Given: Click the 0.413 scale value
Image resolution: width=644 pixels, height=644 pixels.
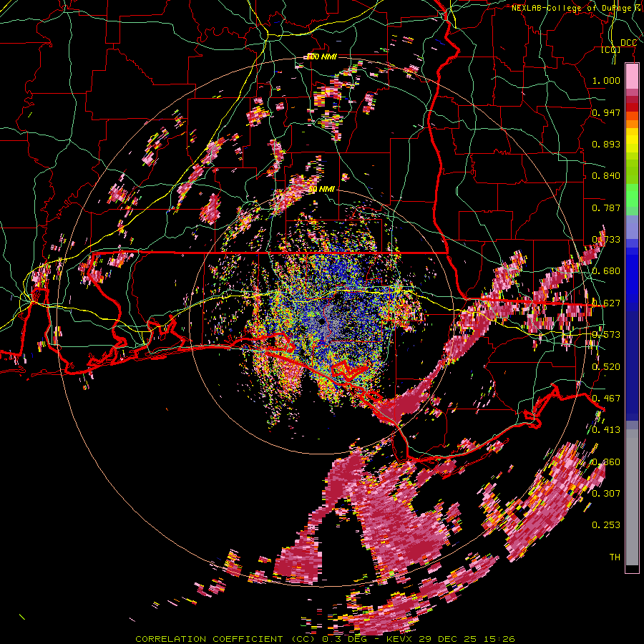Looking at the screenshot, I should [606, 430].
